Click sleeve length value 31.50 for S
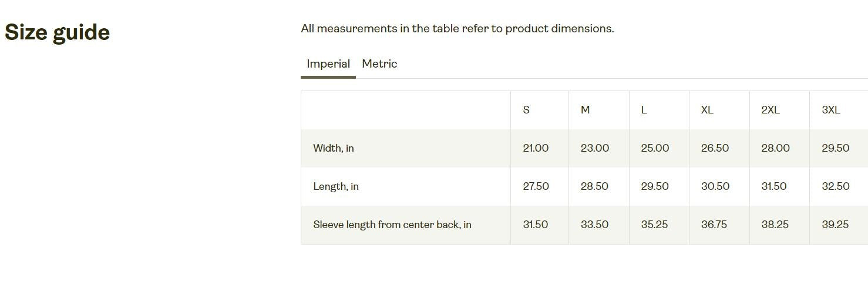 535,225
